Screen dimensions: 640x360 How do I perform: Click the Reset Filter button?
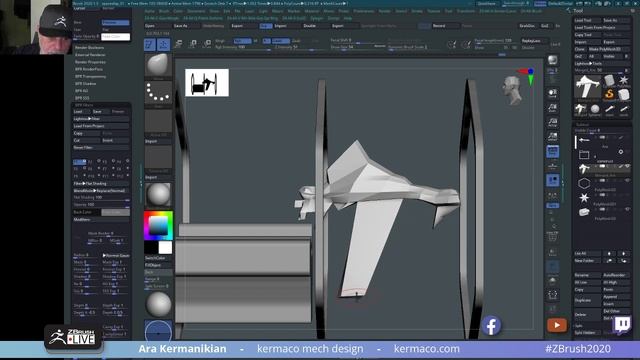pos(101,147)
